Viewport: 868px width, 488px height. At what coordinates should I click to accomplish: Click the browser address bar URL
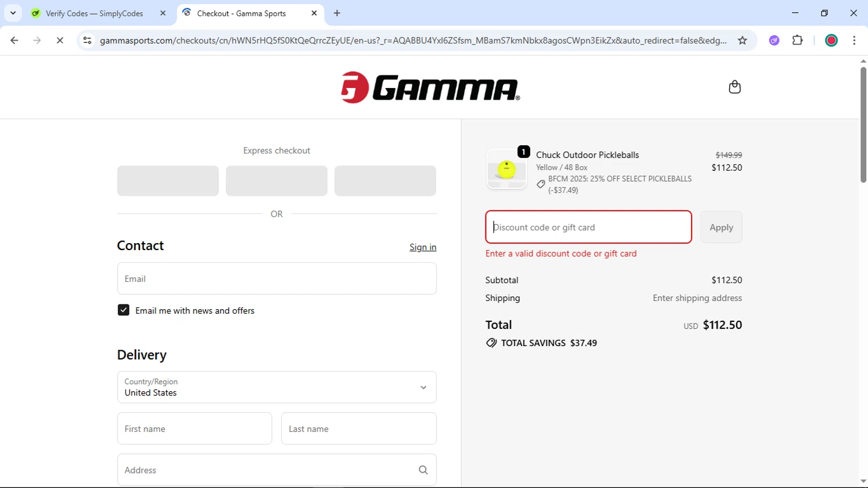point(413,41)
